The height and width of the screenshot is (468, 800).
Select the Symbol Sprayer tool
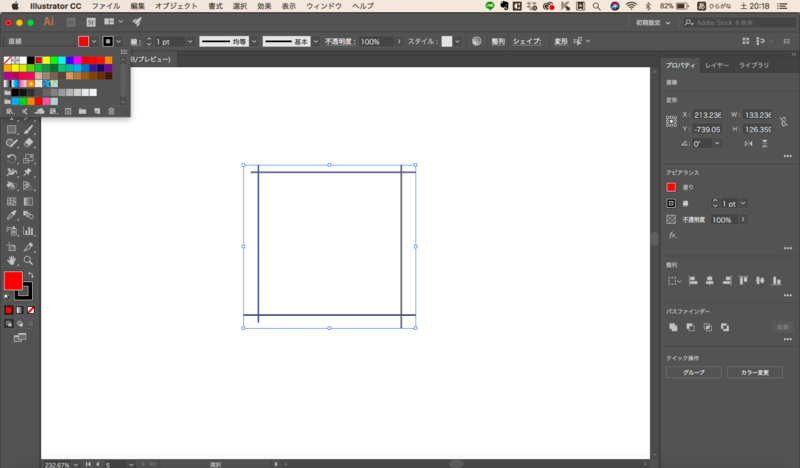pyautogui.click(x=11, y=231)
